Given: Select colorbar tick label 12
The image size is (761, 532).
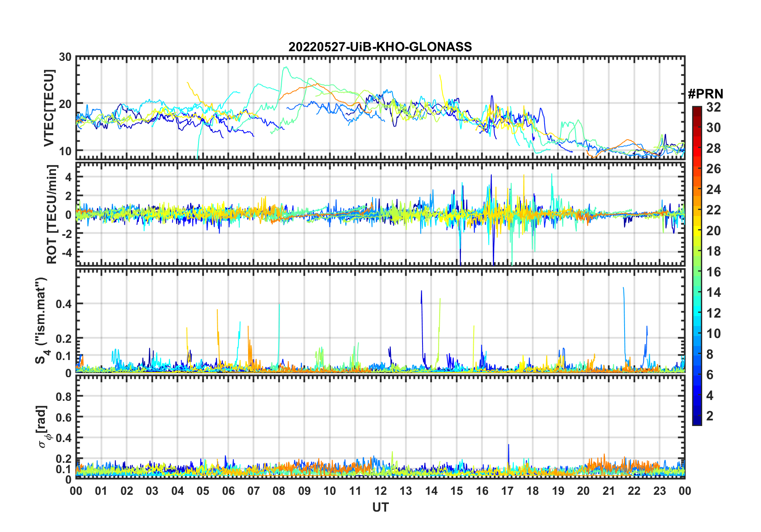Looking at the screenshot, I should pos(713,313).
